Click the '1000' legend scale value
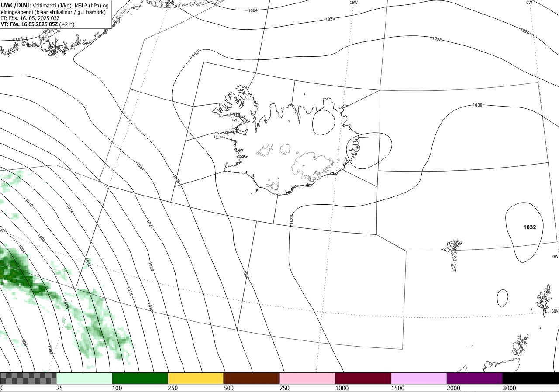 point(342,388)
